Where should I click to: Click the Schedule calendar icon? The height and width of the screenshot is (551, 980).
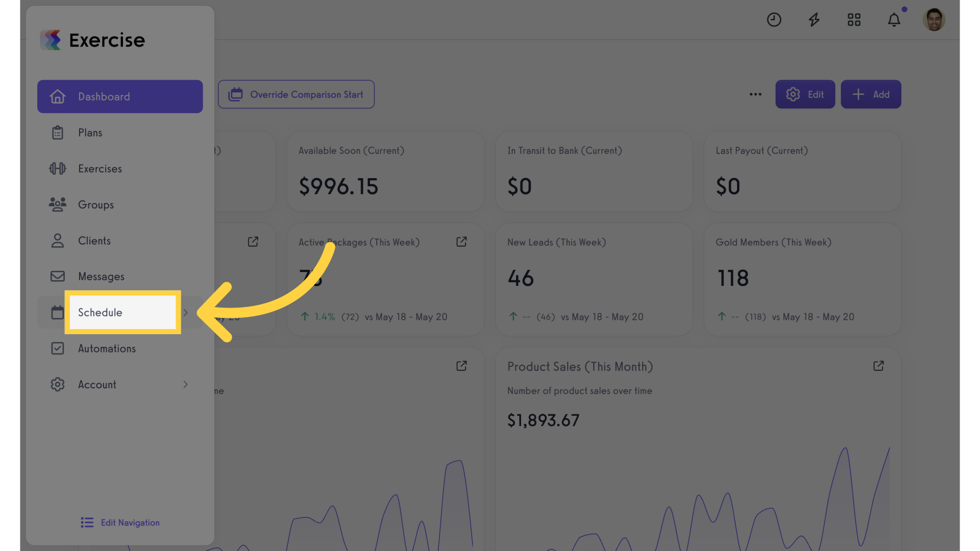pos(58,312)
